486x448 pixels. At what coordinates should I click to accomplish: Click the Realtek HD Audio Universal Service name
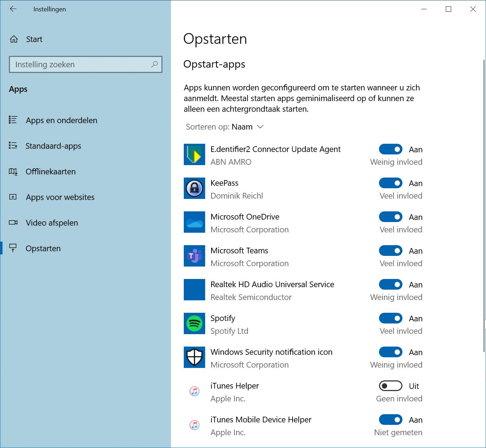[272, 284]
